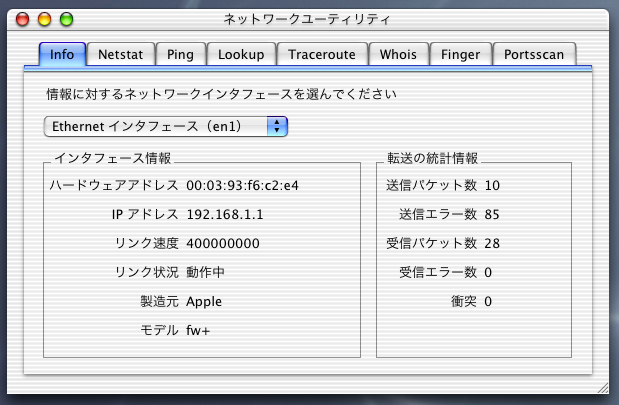Click the Info tab
This screenshot has height=405, width=619.
point(62,54)
